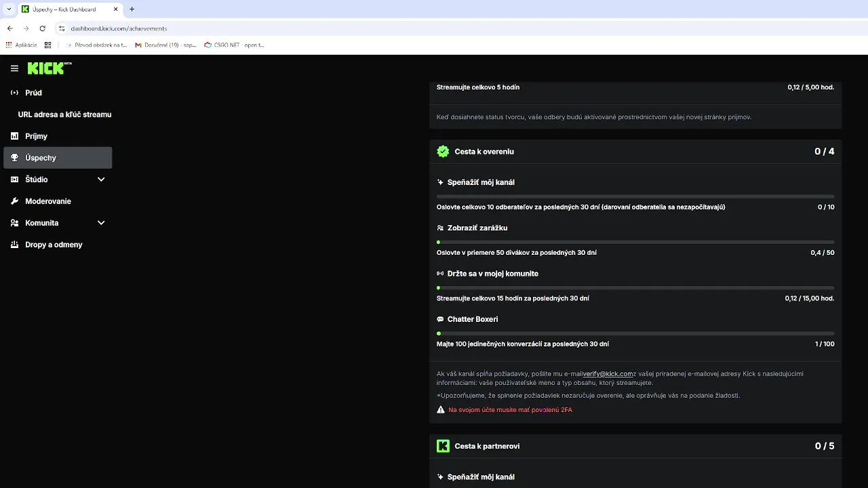Image resolution: width=868 pixels, height=488 pixels.
Task: Click the green verified badge beside Cesta k overeniu
Action: [443, 152]
